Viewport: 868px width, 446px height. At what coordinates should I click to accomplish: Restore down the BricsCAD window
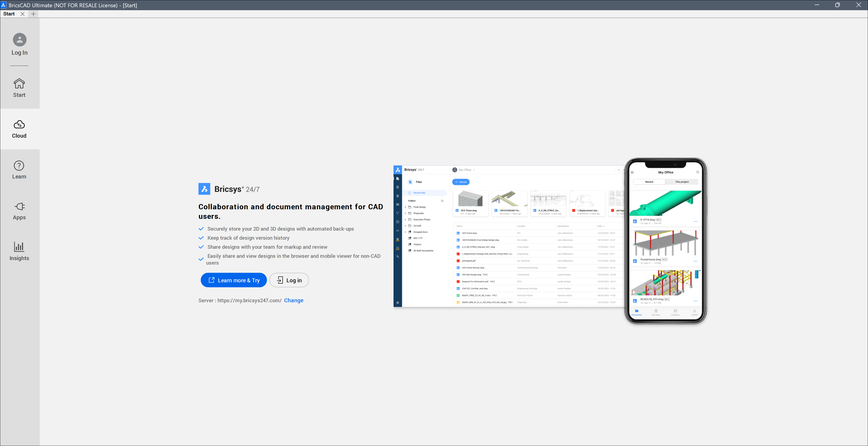coord(837,5)
